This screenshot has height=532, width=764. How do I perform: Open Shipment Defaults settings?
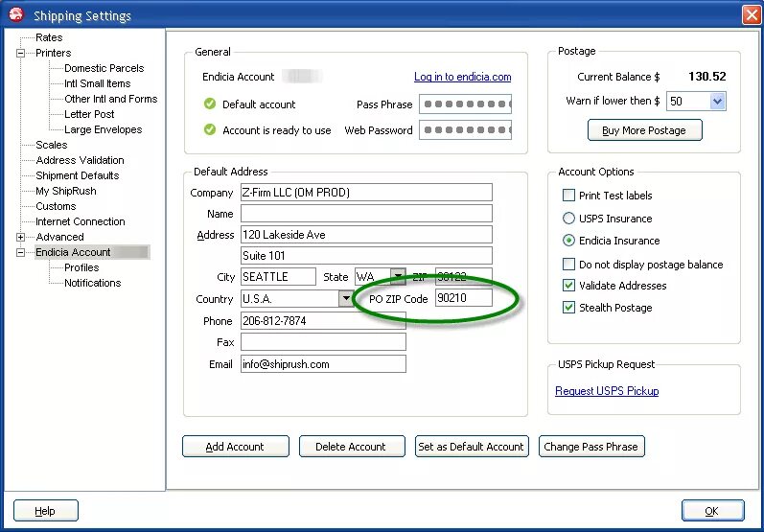click(78, 175)
